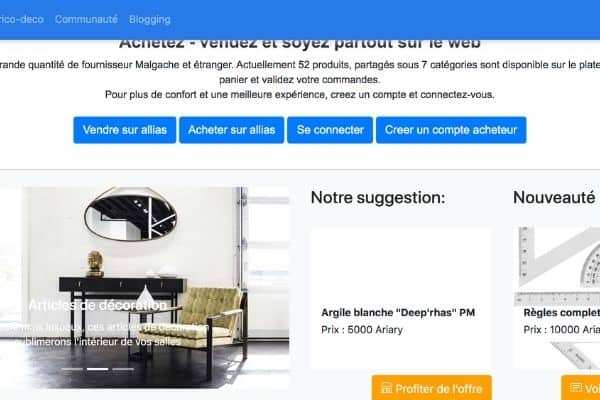This screenshot has width=600, height=400.
Task: Click the Prix : 5000 Ariary text
Action: tap(362, 330)
